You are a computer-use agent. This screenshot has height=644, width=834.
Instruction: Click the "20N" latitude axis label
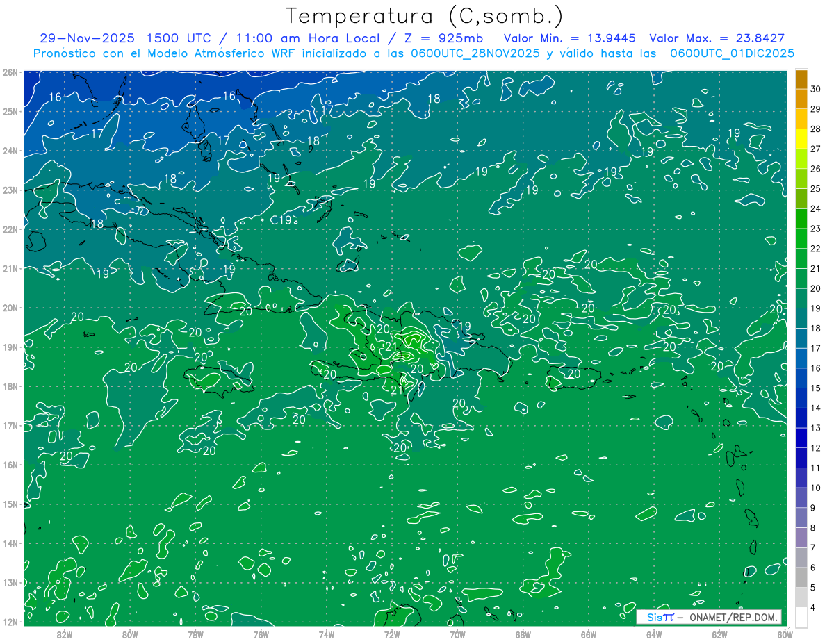10,308
